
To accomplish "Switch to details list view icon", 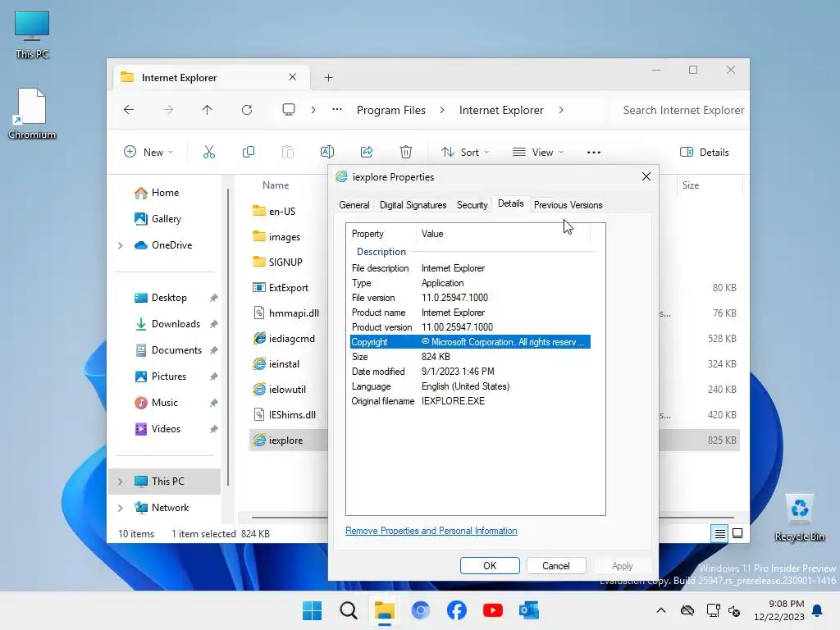I will click(x=719, y=533).
